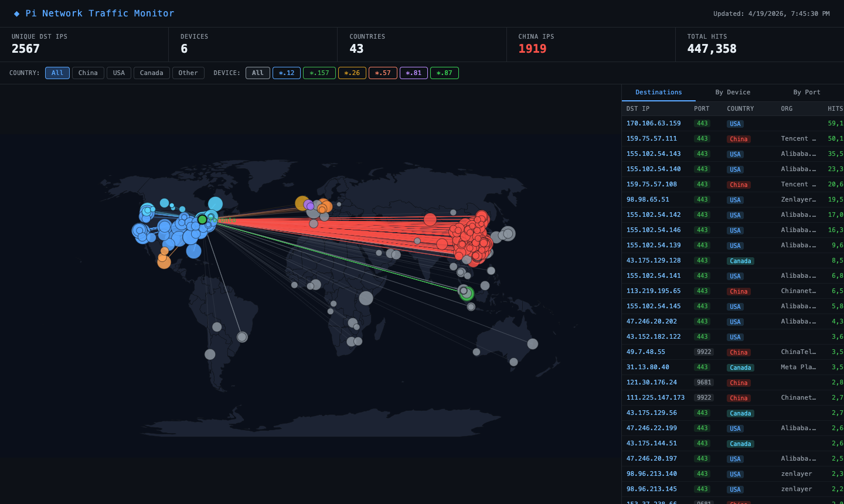
Task: Select row 159.75.57.111
Action: pyautogui.click(x=733, y=139)
